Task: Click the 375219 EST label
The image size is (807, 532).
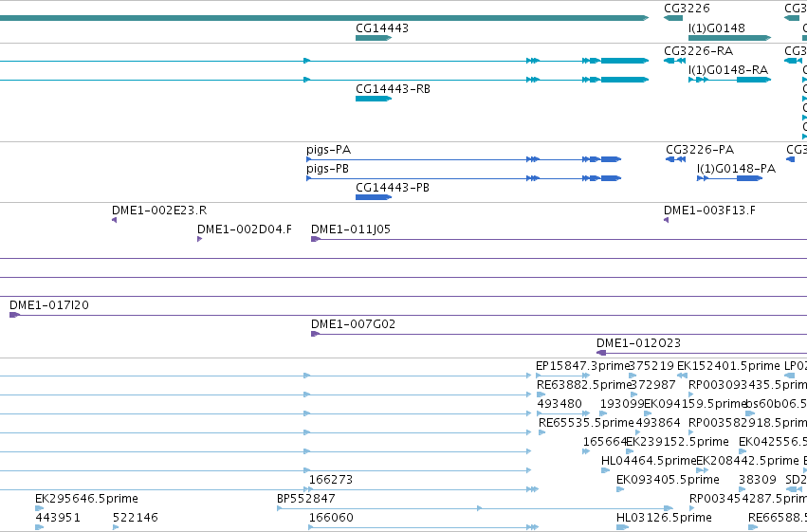Action: pos(652,366)
